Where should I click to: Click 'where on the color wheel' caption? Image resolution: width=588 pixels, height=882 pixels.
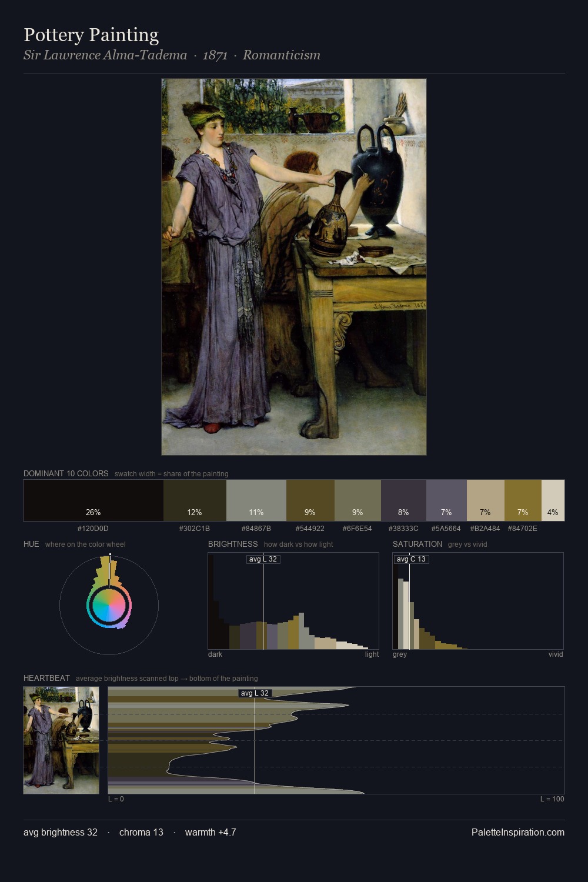tap(85, 544)
